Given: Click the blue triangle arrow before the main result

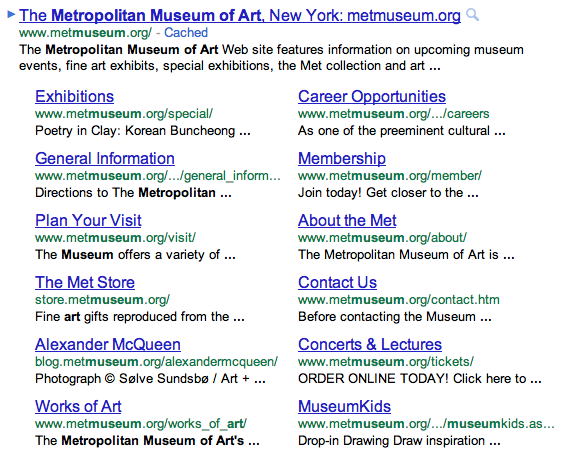Looking at the screenshot, I should coord(11,14).
